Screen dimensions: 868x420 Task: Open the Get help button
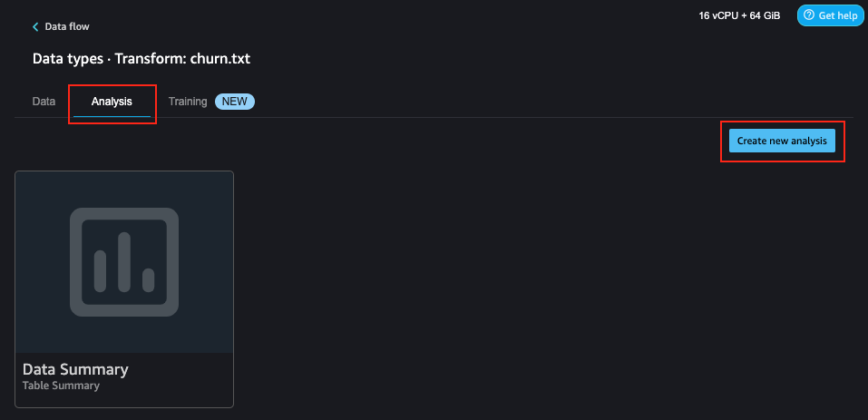[830, 15]
